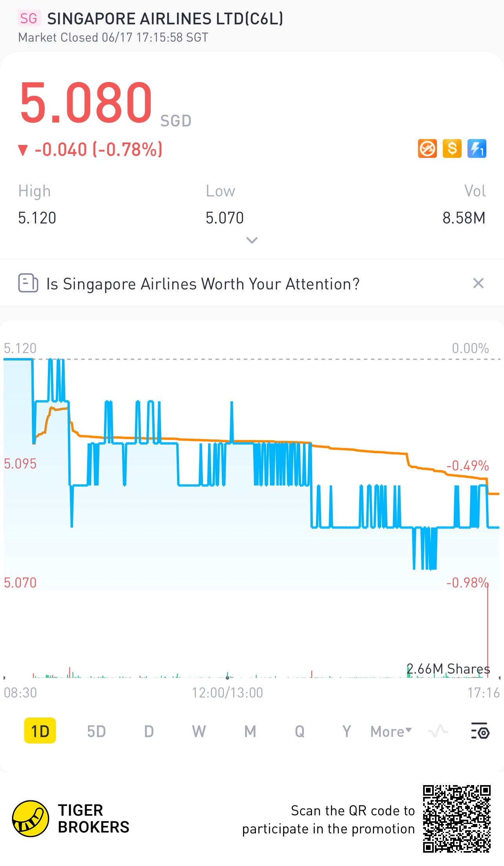Tap the chart indicator waveform icon
The image size is (504, 866).
click(438, 731)
